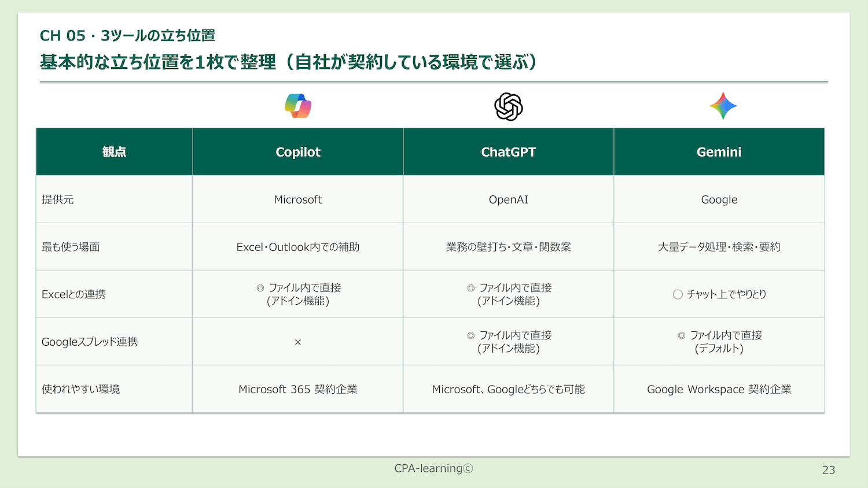
Task: Click the "観点" header cell
Action: pos(114,152)
